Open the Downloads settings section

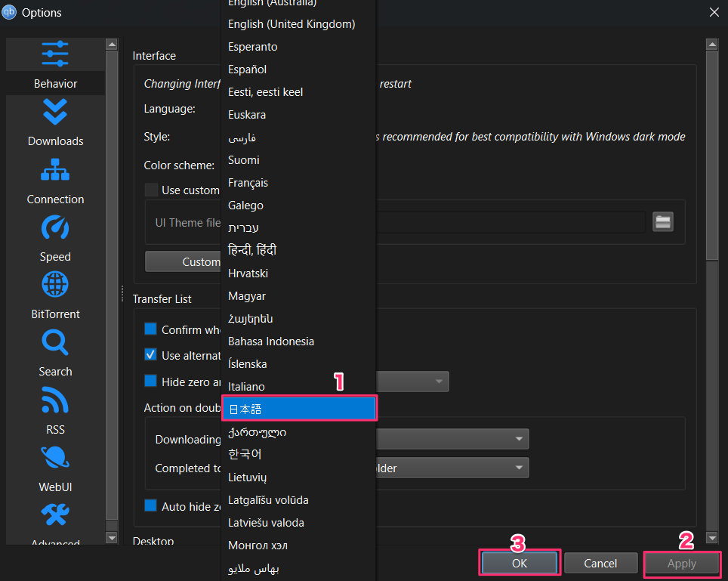pyautogui.click(x=55, y=124)
